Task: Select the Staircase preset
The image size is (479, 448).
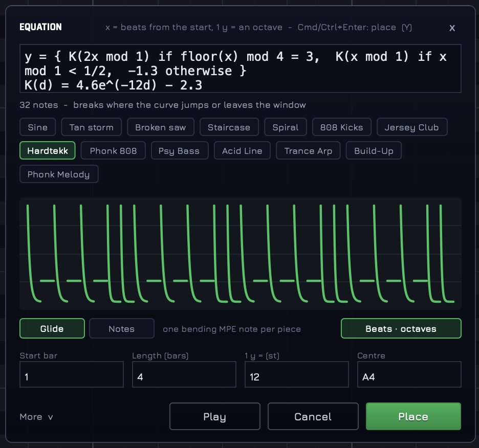Action: (229, 127)
